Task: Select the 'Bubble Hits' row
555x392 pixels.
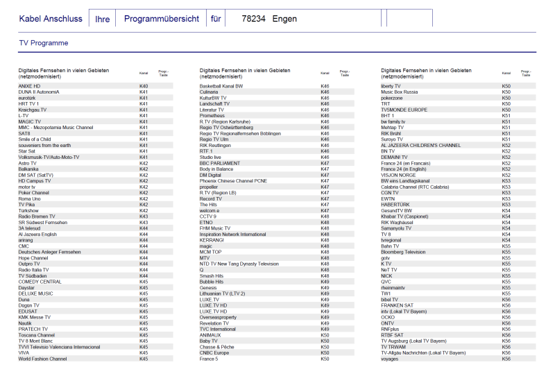Action: pyautogui.click(x=277, y=282)
